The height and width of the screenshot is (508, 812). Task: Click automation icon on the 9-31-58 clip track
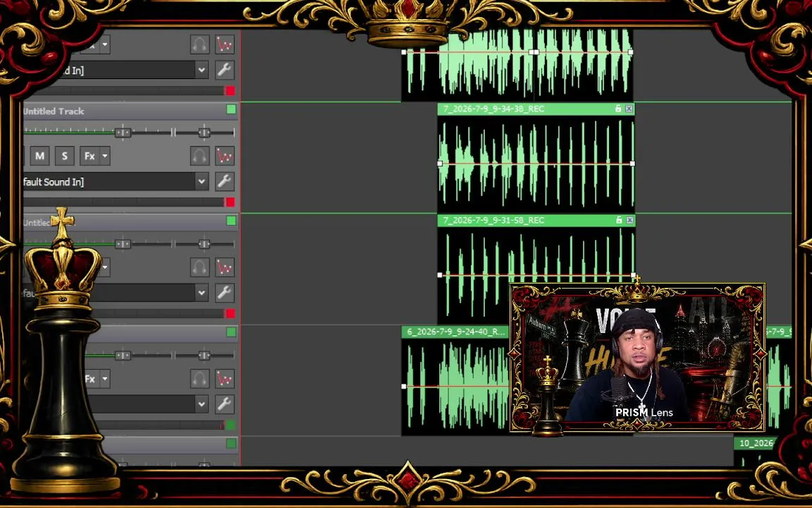coord(225,267)
